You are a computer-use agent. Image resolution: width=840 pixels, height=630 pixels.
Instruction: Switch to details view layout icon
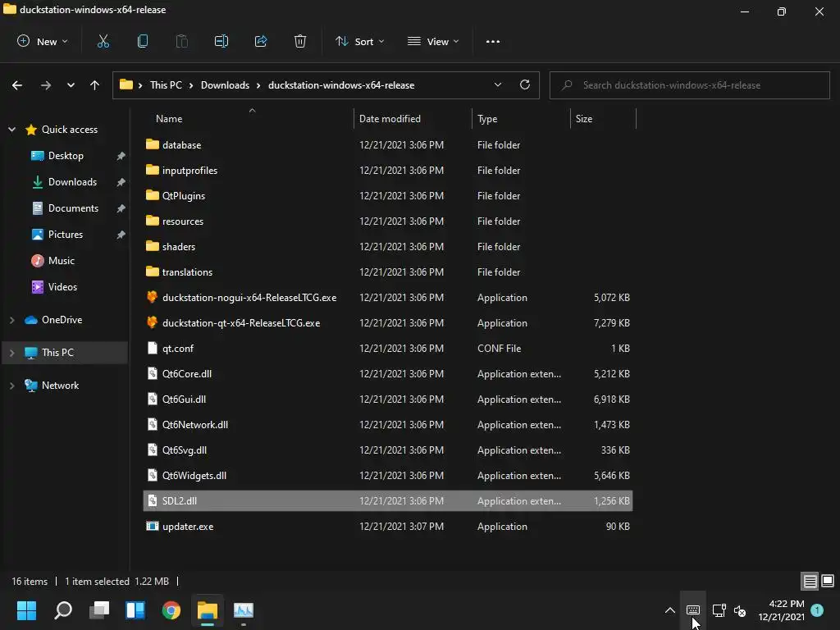pos(810,581)
